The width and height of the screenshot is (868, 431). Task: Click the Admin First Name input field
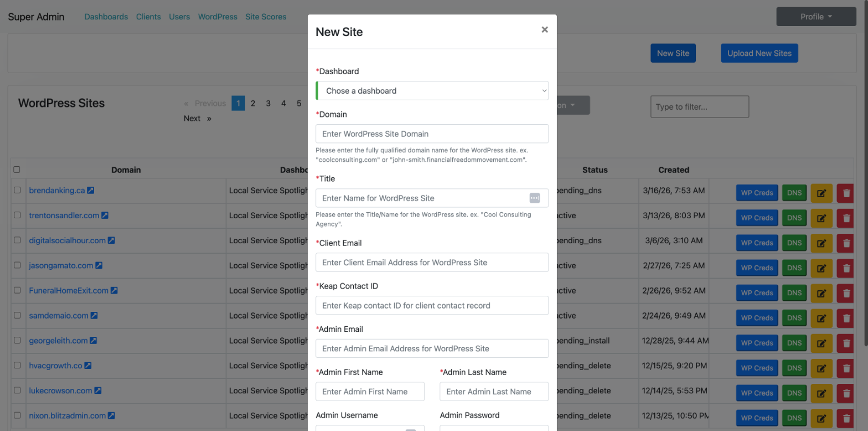point(370,391)
